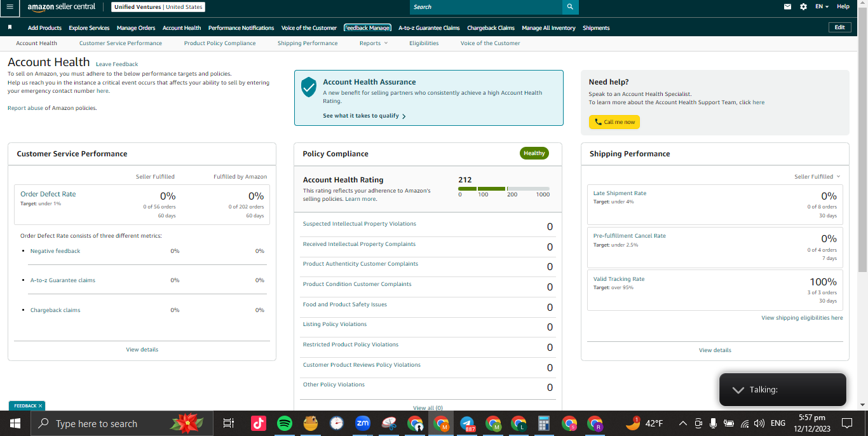Show hidden system tray icons
This screenshot has width=868, height=436.
682,423
